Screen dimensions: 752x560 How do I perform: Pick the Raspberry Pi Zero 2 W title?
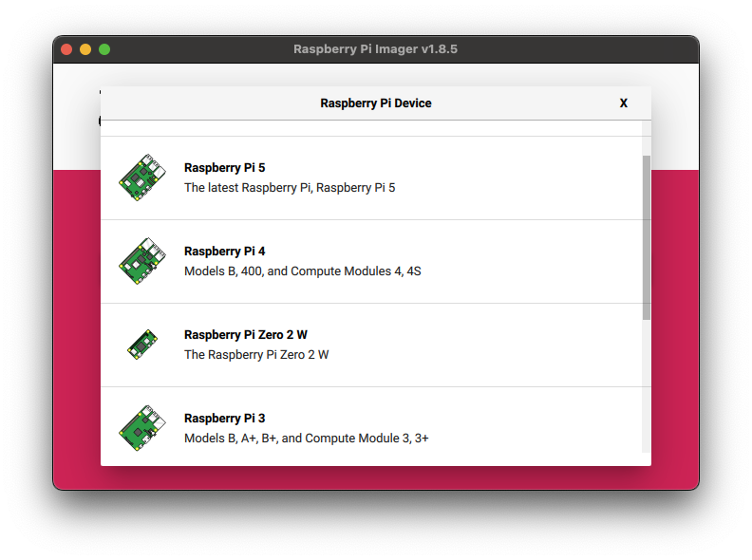coord(245,335)
